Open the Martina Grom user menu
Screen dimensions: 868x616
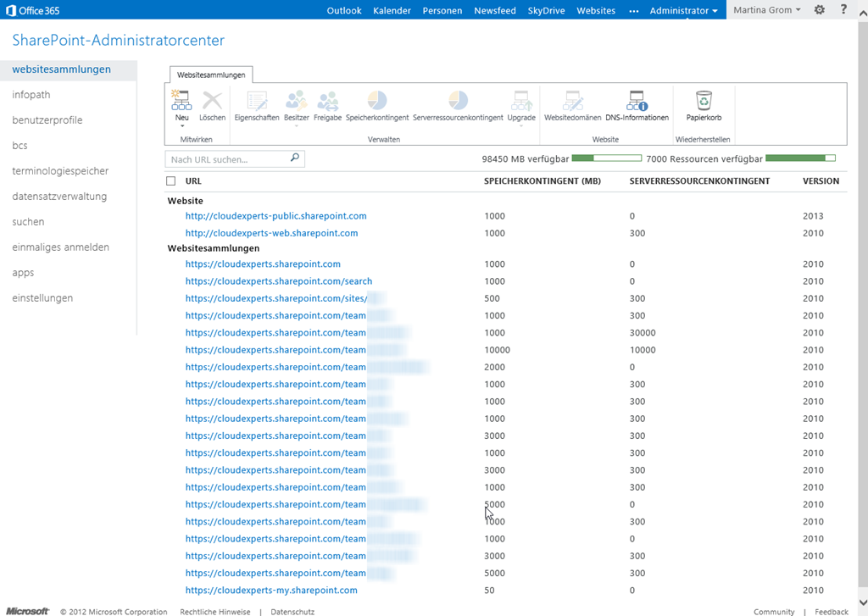(x=765, y=10)
